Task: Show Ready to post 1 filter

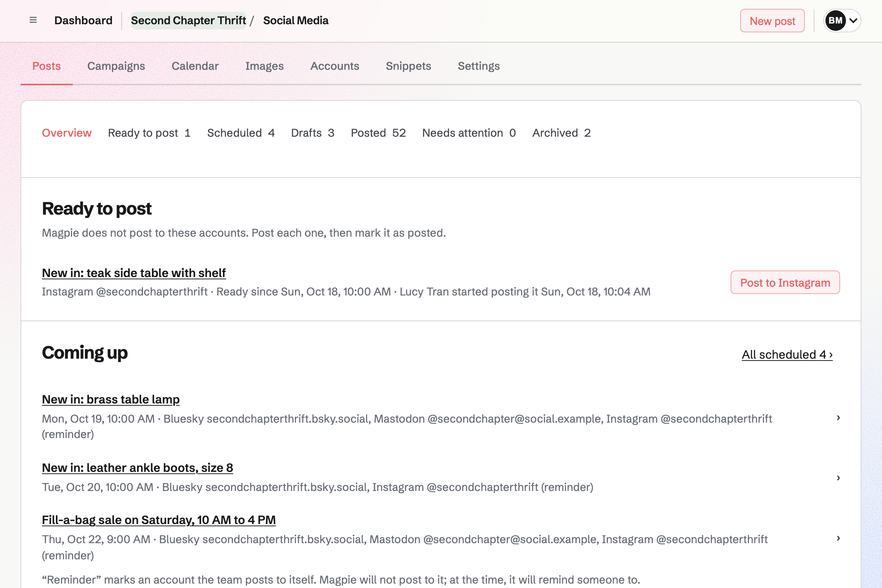Action: [x=149, y=133]
